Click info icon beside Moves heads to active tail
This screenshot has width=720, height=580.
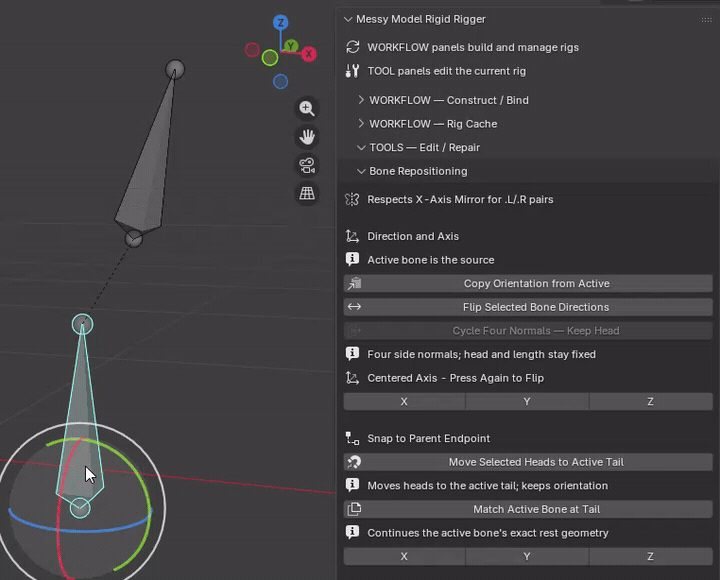[352, 485]
